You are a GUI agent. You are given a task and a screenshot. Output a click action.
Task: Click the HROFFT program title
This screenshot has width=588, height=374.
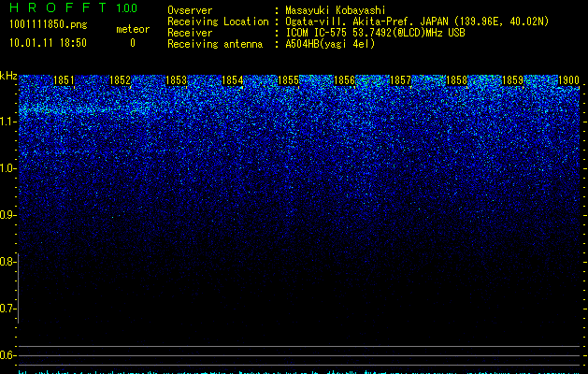click(x=58, y=7)
